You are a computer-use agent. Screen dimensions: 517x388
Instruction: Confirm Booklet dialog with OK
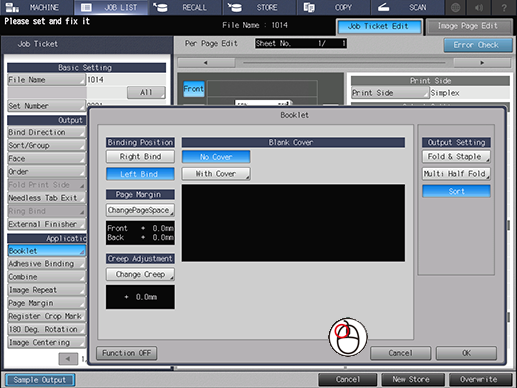(x=466, y=353)
